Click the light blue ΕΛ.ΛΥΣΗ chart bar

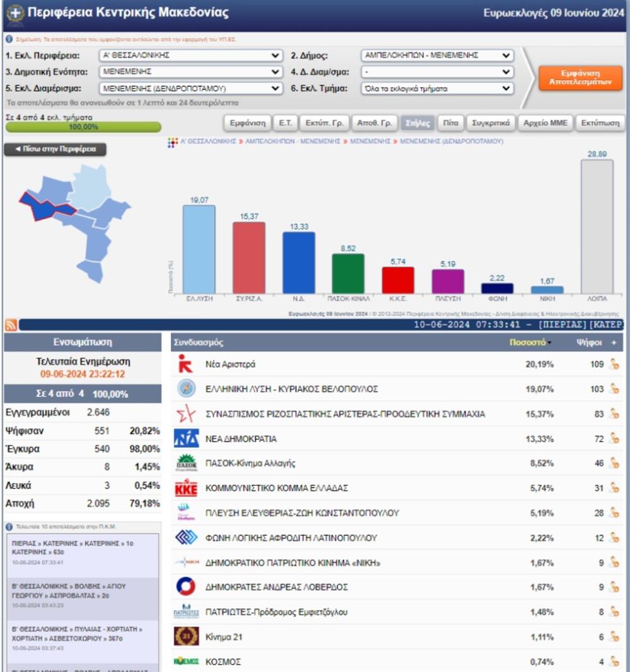click(x=198, y=249)
